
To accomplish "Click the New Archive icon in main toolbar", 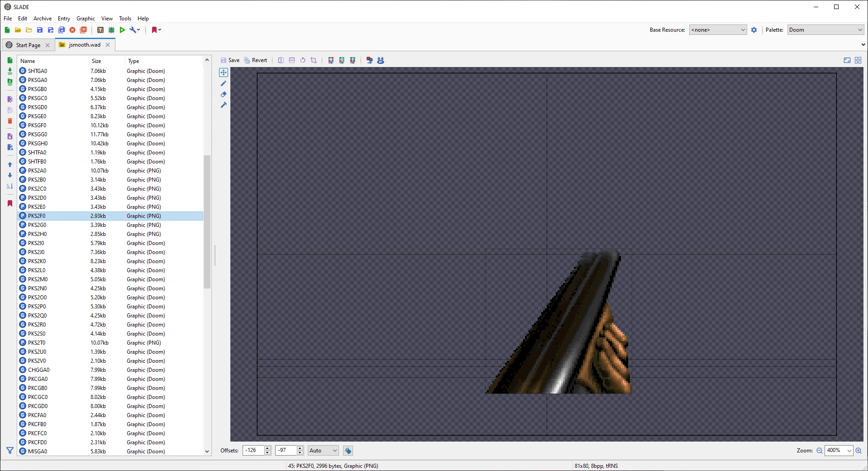I will 7,30.
